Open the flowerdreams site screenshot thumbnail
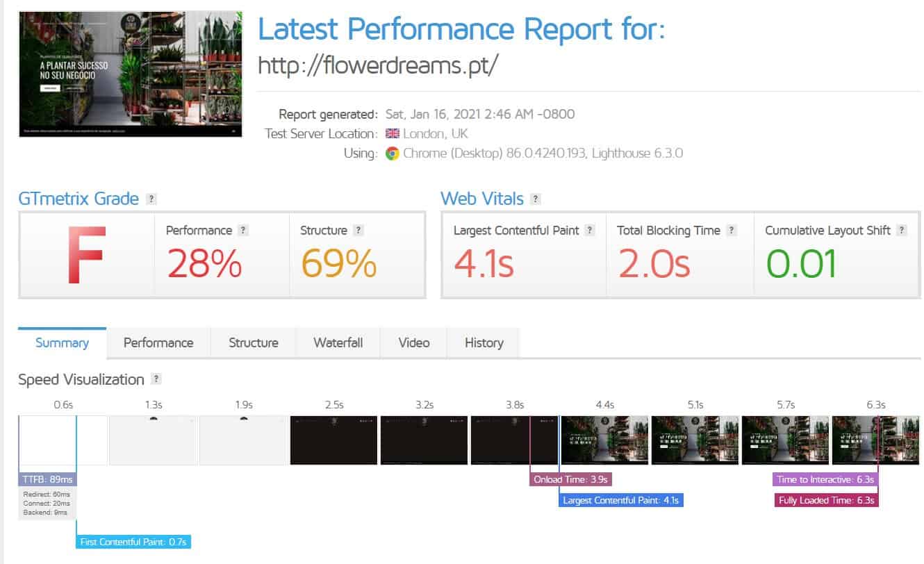 click(131, 74)
